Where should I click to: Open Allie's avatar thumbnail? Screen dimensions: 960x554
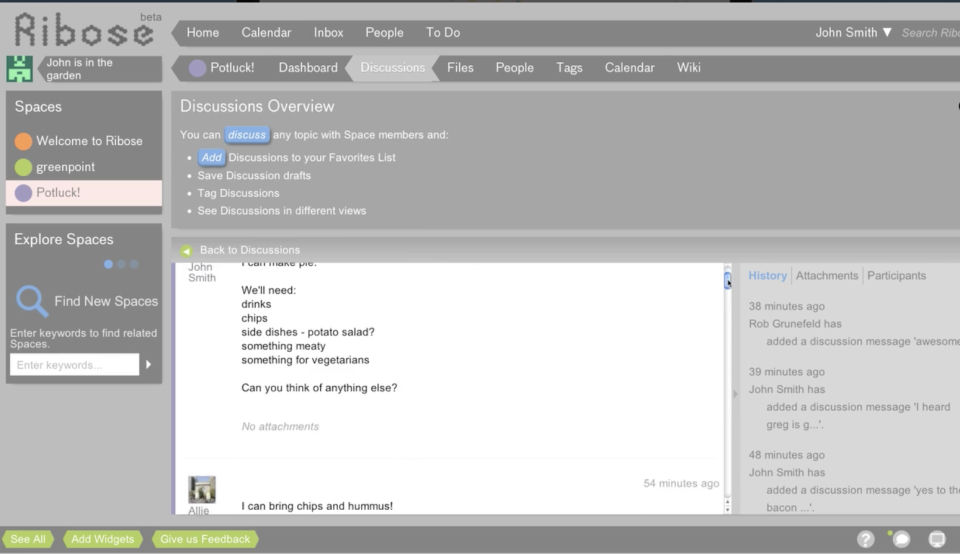point(201,489)
